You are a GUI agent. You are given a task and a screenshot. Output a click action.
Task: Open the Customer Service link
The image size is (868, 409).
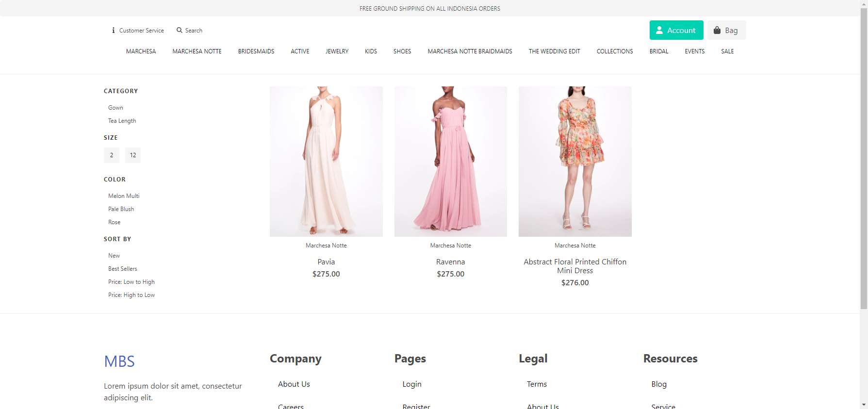[x=142, y=31]
